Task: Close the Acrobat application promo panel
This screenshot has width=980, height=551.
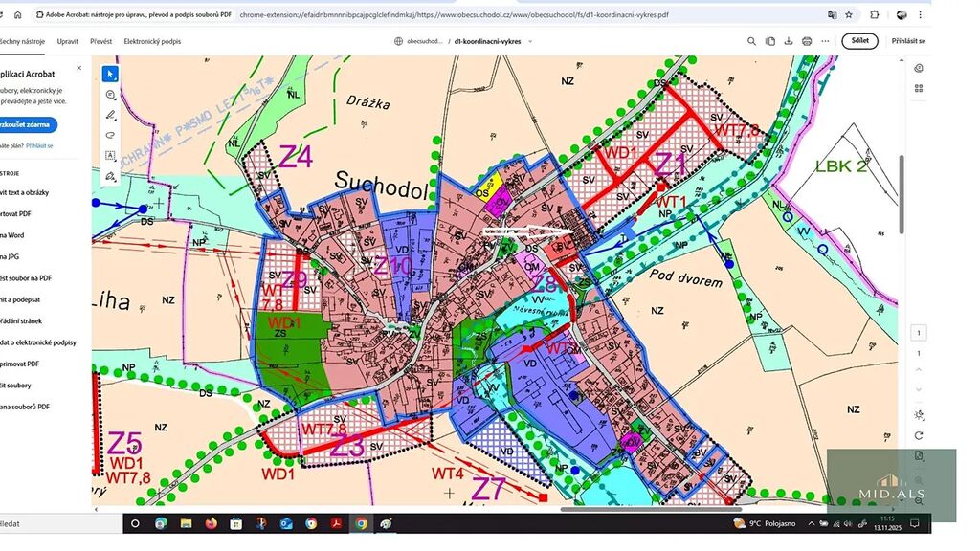Action: (79, 68)
